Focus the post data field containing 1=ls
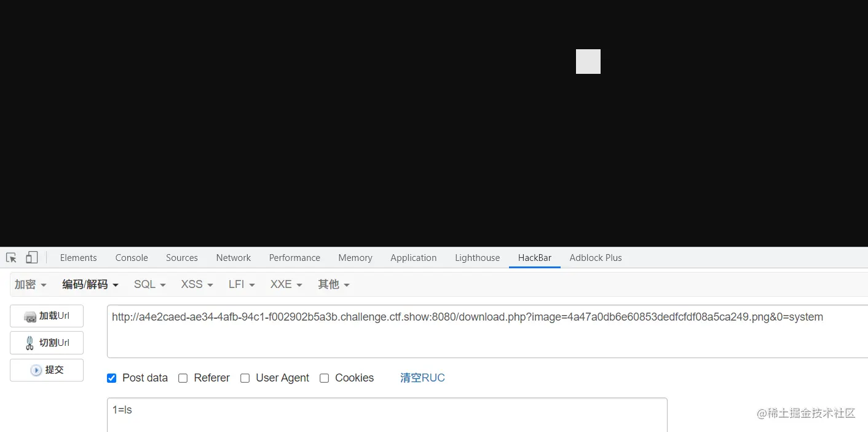The height and width of the screenshot is (432, 868). point(387,415)
